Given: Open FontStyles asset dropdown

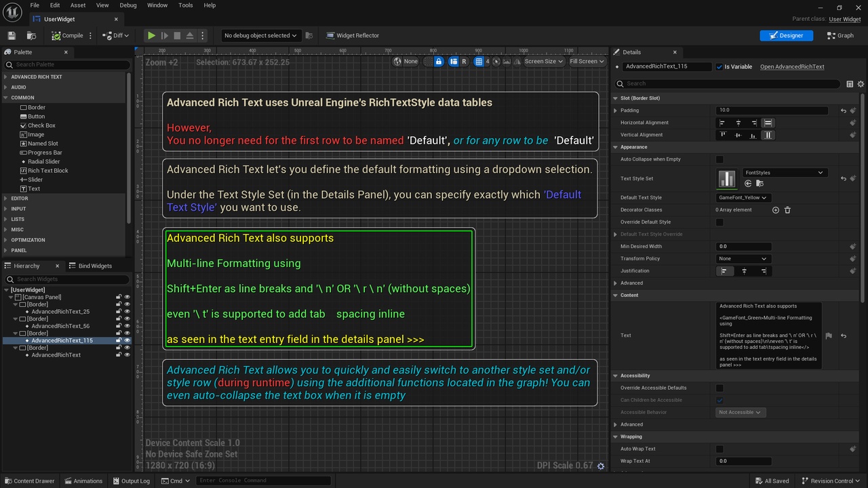Looking at the screenshot, I should point(784,173).
